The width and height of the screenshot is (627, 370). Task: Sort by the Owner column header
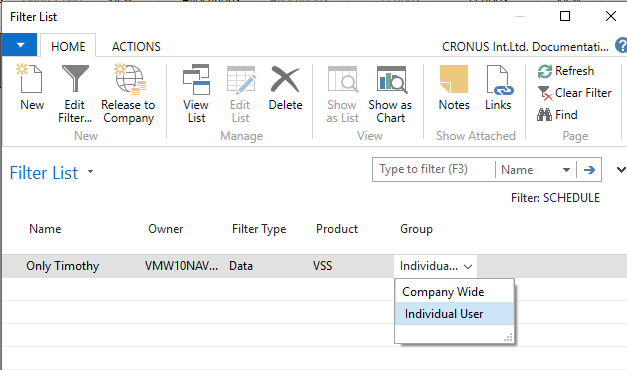tap(166, 229)
